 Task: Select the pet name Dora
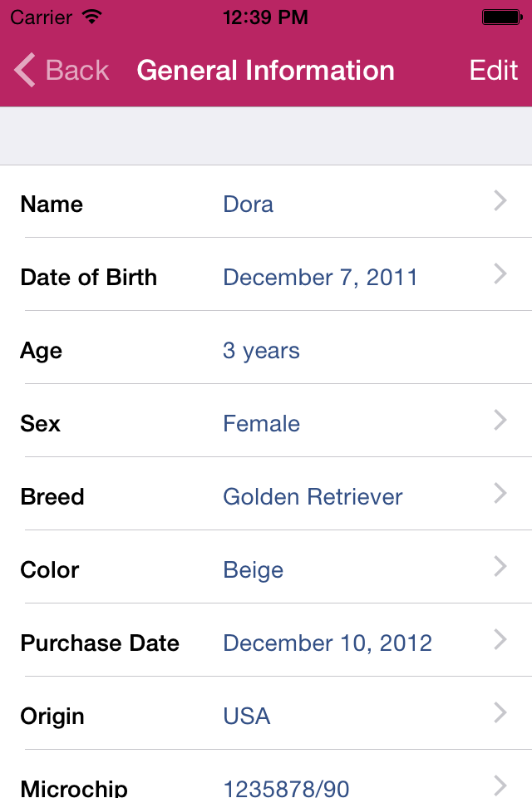(248, 204)
